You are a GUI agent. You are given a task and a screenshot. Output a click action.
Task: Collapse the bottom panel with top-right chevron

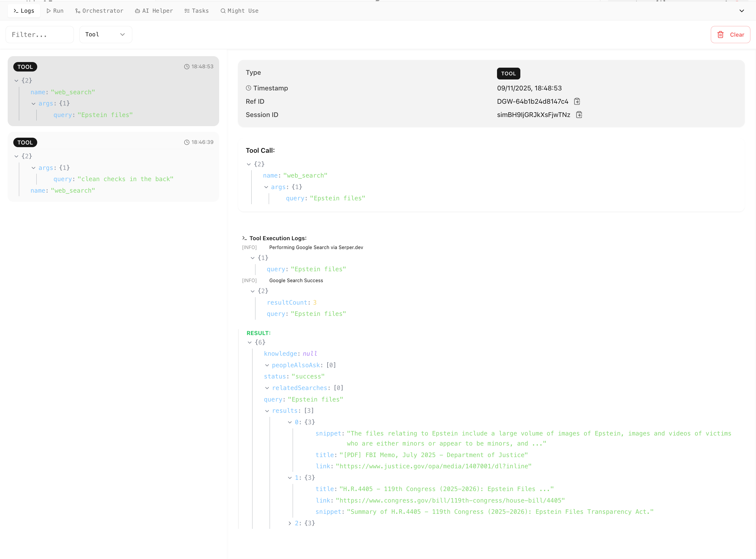coord(742,11)
